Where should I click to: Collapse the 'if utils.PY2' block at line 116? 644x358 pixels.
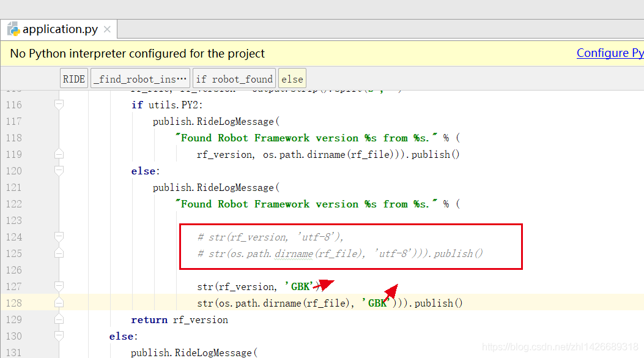click(x=59, y=105)
